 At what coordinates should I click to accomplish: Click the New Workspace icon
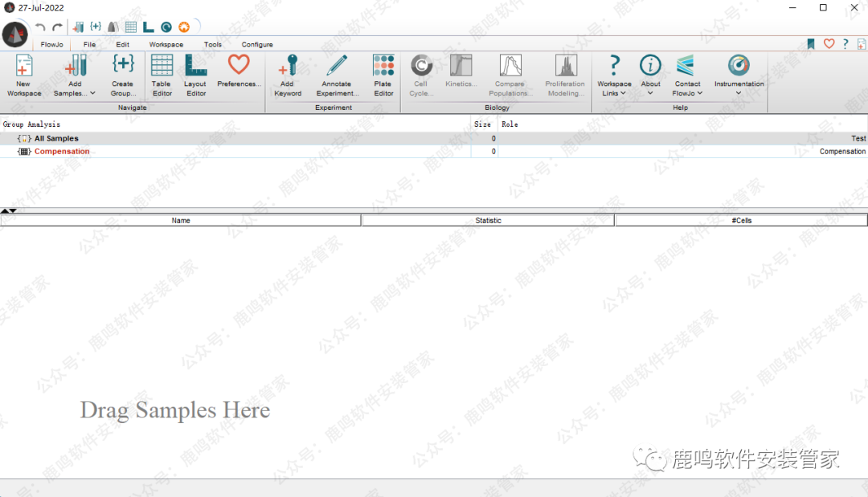point(24,67)
